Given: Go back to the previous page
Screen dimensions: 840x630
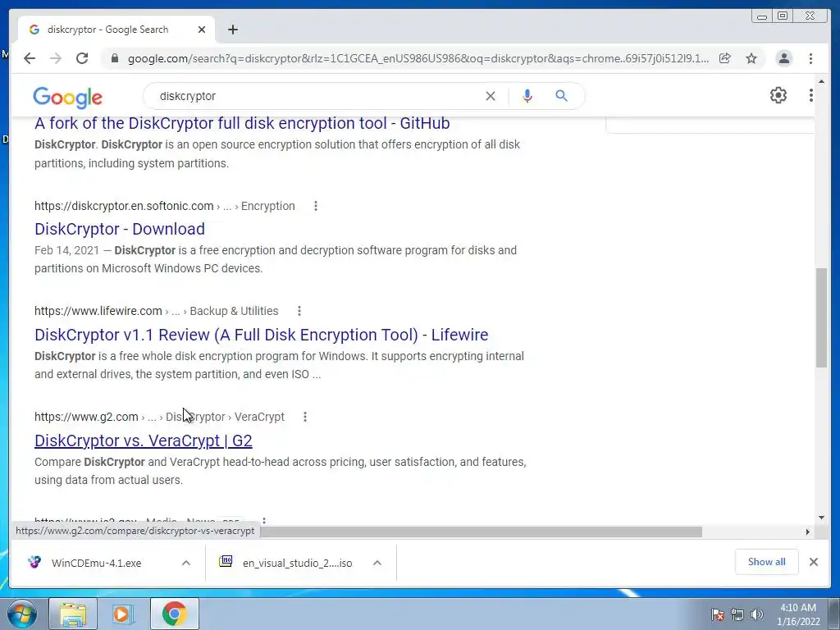Looking at the screenshot, I should coord(30,58).
